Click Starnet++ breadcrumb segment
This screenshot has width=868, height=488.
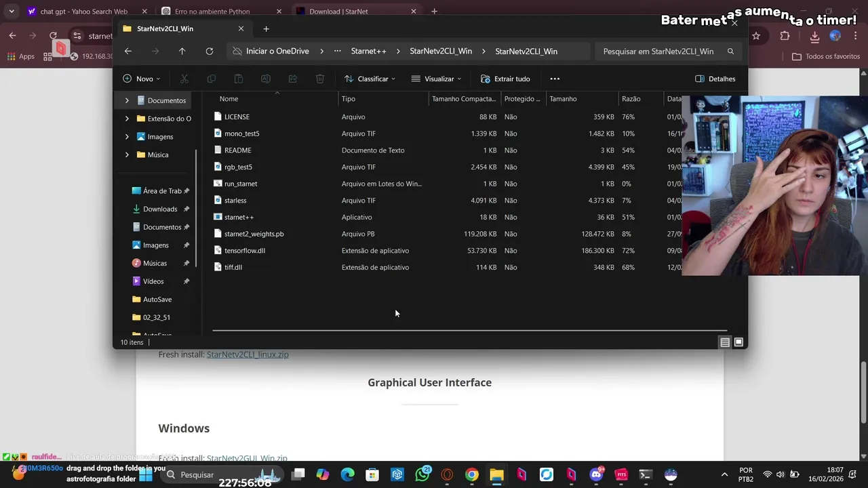[x=368, y=52]
